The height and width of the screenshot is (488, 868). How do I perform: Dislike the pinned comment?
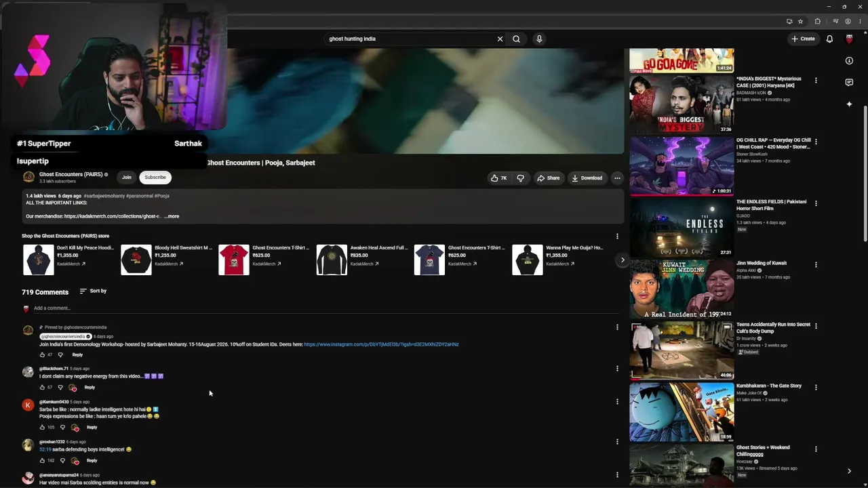(60, 354)
